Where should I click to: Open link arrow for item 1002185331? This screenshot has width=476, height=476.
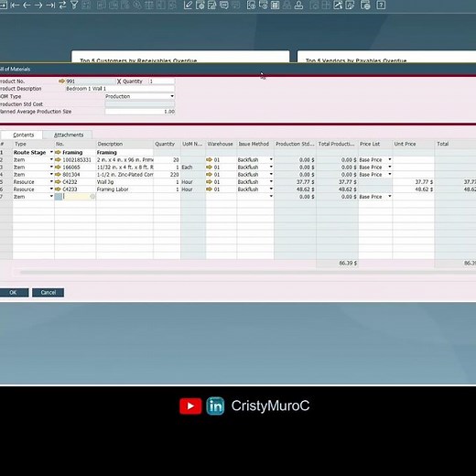58,160
